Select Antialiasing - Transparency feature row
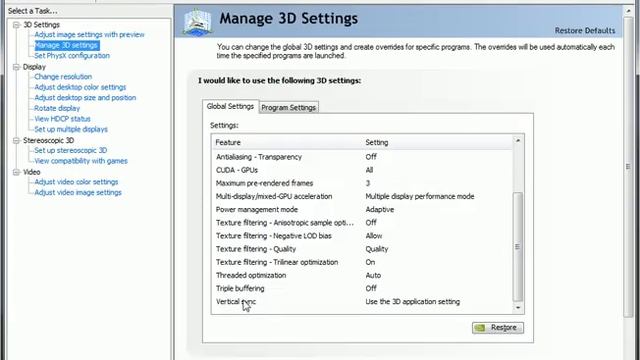Screen dimensions: 640x360 [x=362, y=157]
